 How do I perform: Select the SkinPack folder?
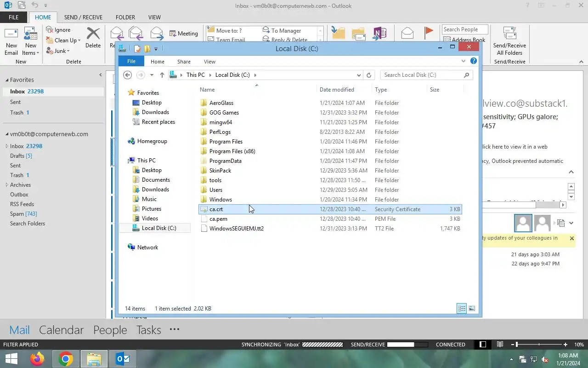coord(220,171)
